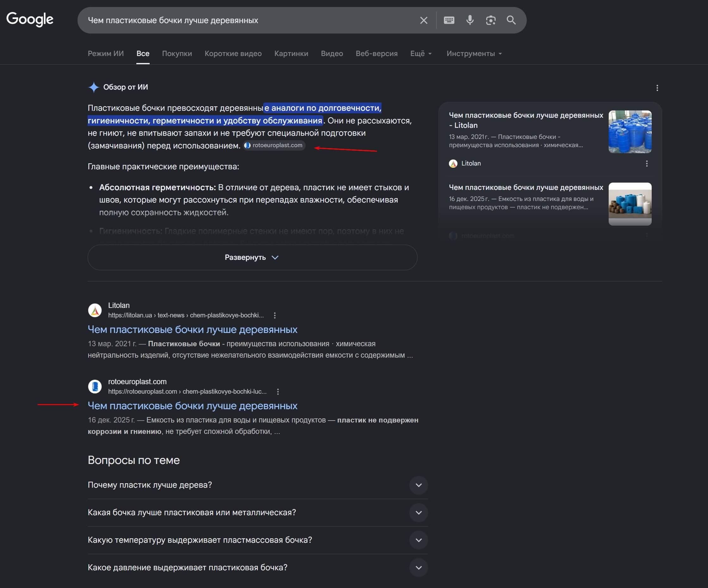Image resolution: width=708 pixels, height=588 pixels.
Task: Open three-dot menu beside Litolan source card
Action: 647,164
